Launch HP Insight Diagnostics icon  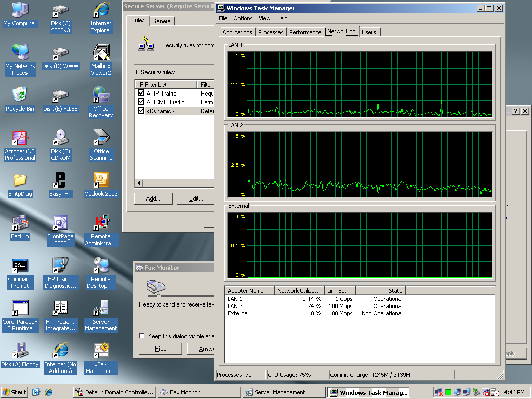[60, 273]
